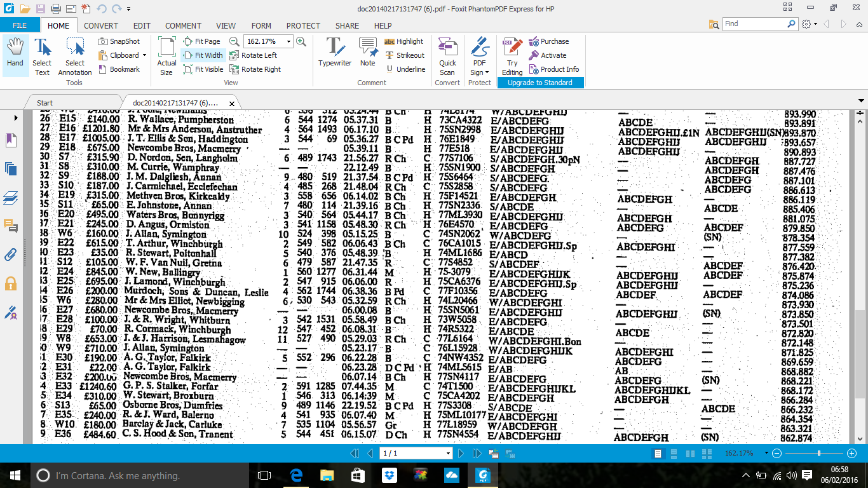
Task: Rotate the page right
Action: point(255,69)
